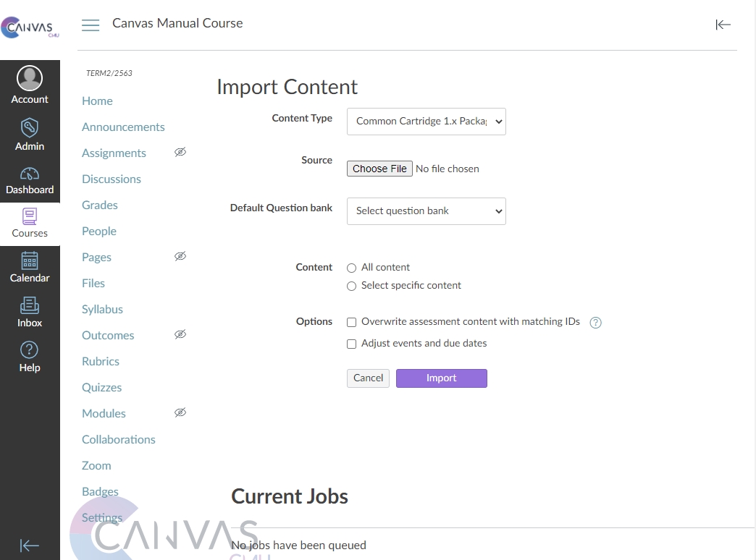
Task: Check Adjust events and due dates
Action: tap(352, 344)
